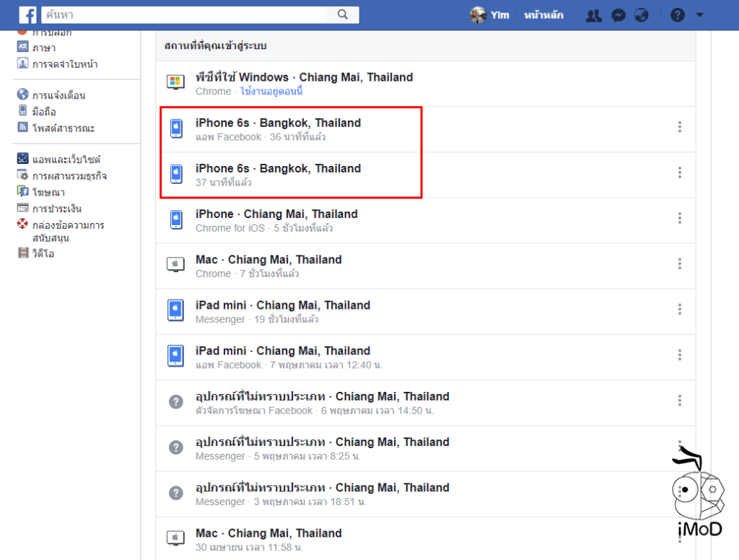Select the โฆษณา (ads) sidebar icon
Viewport: 739px width, 560px height.
tap(25, 191)
